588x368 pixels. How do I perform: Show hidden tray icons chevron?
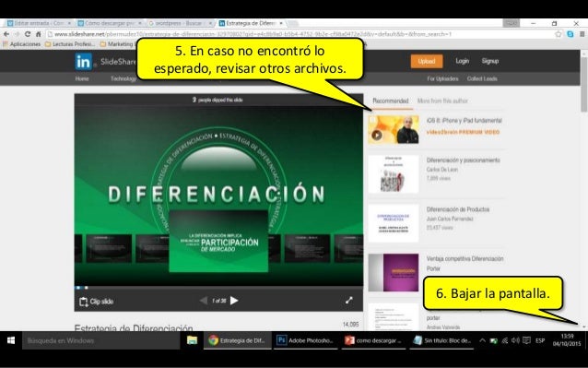(x=483, y=340)
